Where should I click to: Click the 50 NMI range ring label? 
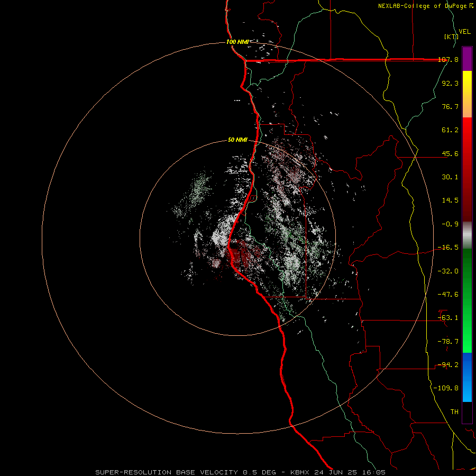pos(237,140)
